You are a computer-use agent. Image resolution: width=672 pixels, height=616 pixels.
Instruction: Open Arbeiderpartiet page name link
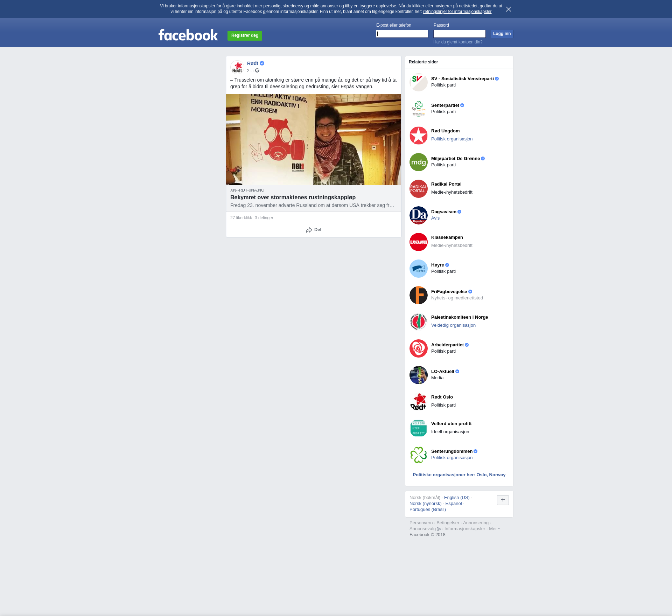pos(447,345)
